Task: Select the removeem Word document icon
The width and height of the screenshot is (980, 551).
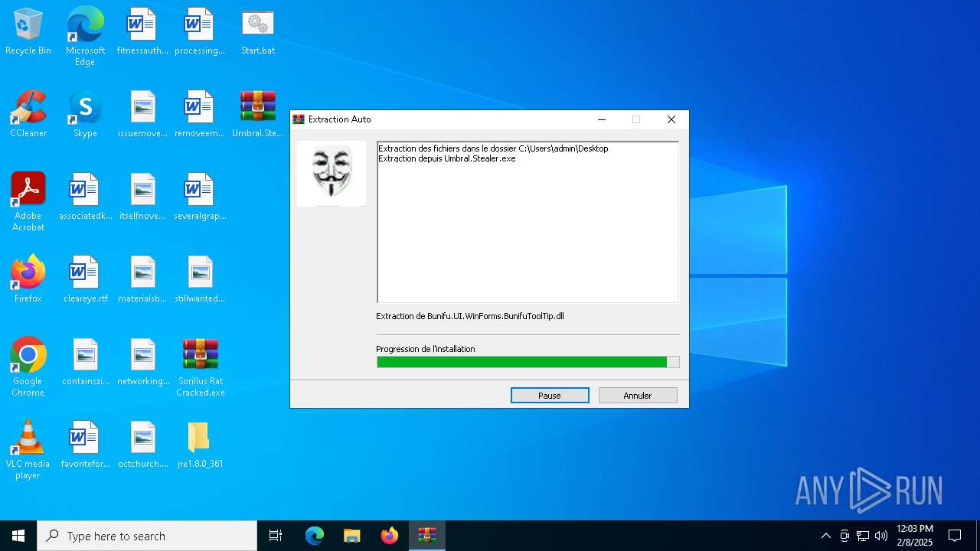Action: 200,115
